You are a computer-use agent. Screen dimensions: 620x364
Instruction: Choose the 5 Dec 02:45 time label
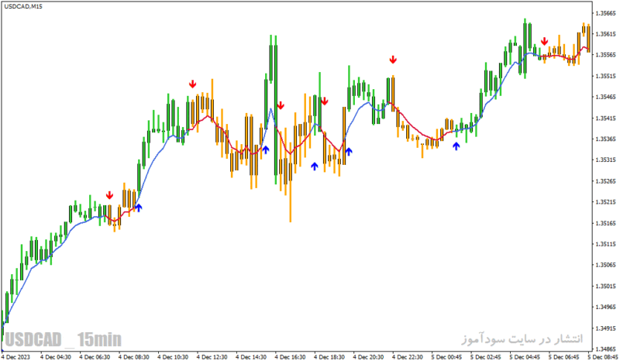[x=486, y=357]
